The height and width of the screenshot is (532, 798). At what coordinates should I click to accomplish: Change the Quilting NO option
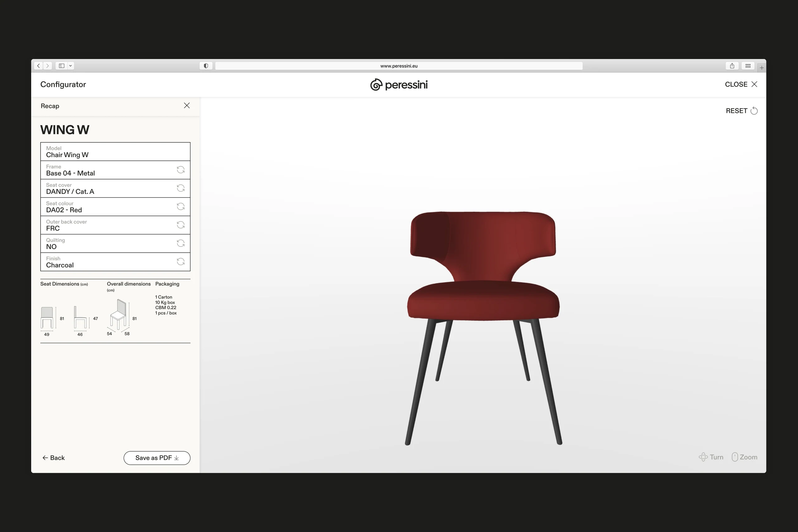pyautogui.click(x=181, y=243)
